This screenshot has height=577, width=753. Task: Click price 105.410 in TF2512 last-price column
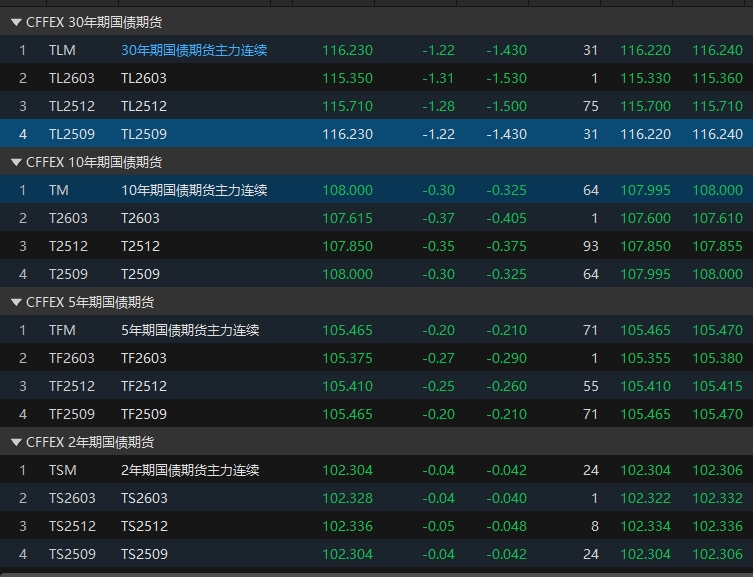pyautogui.click(x=347, y=386)
